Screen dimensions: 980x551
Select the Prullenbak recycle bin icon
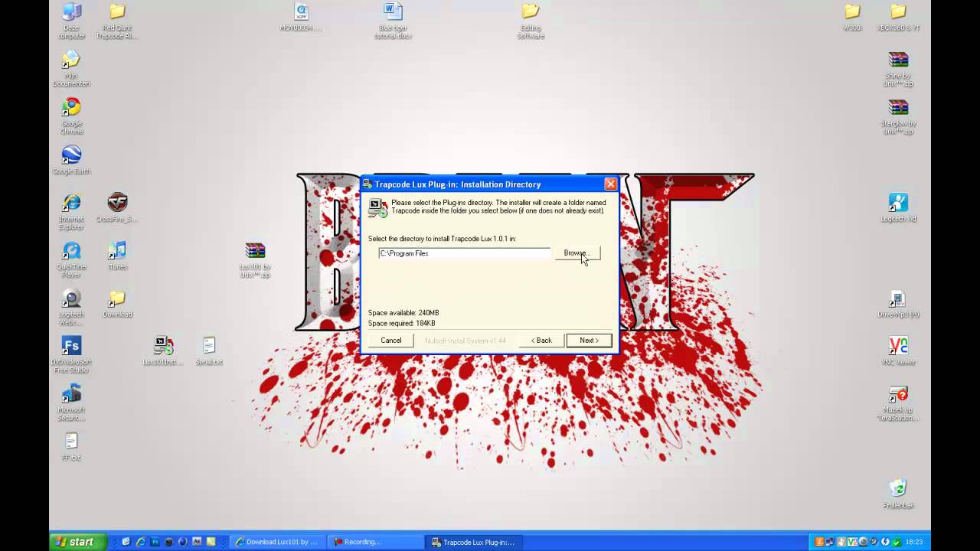coord(898,494)
